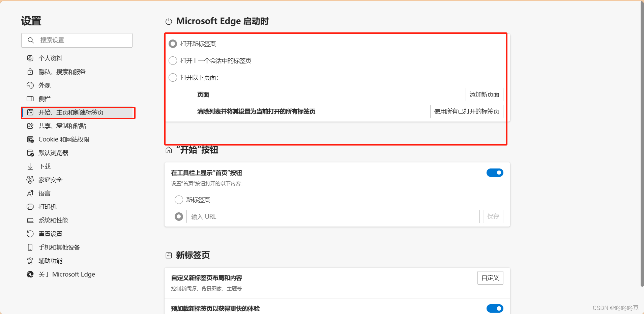This screenshot has width=644, height=314.
Task: Click the home icon beside "开始"按钮 heading
Action: pyautogui.click(x=169, y=150)
